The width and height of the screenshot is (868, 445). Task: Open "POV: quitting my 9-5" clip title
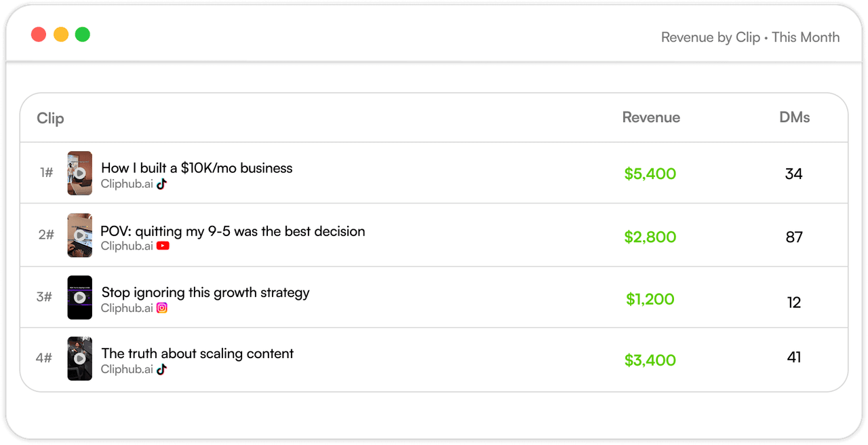[233, 231]
